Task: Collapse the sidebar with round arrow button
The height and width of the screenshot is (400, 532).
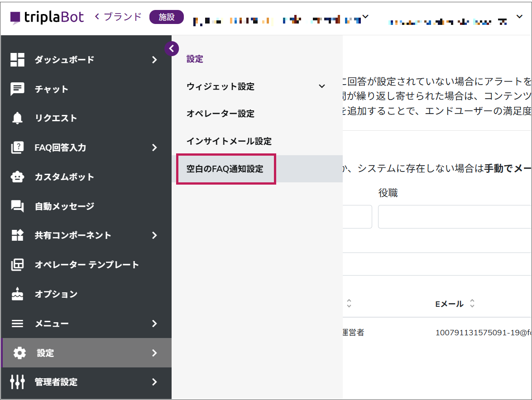Action: (172, 49)
